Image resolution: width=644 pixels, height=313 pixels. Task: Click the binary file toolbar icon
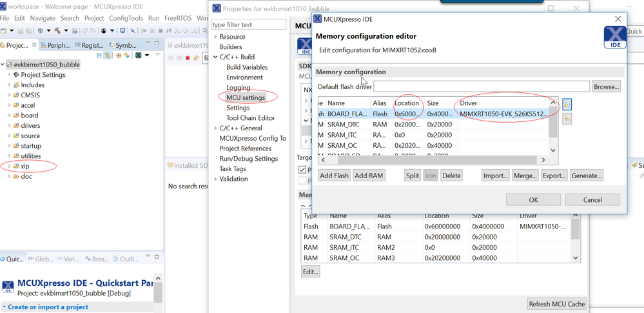point(75,30)
